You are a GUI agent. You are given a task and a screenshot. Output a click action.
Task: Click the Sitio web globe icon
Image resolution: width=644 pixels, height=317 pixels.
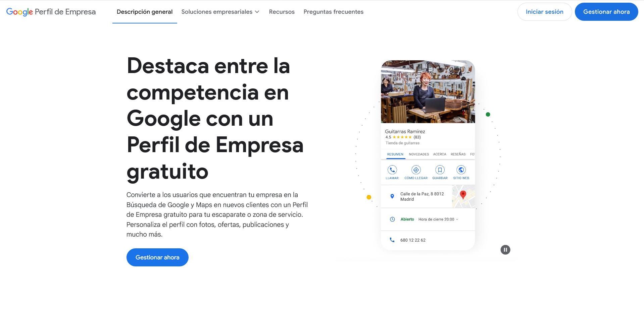pos(461,170)
